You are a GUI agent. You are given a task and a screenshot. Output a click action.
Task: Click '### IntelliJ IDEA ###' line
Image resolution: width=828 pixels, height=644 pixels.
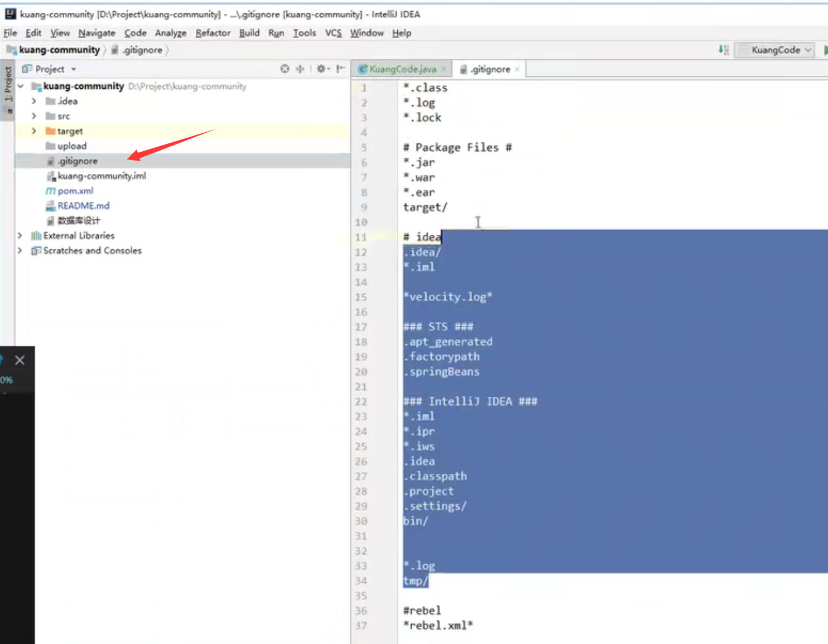click(470, 401)
